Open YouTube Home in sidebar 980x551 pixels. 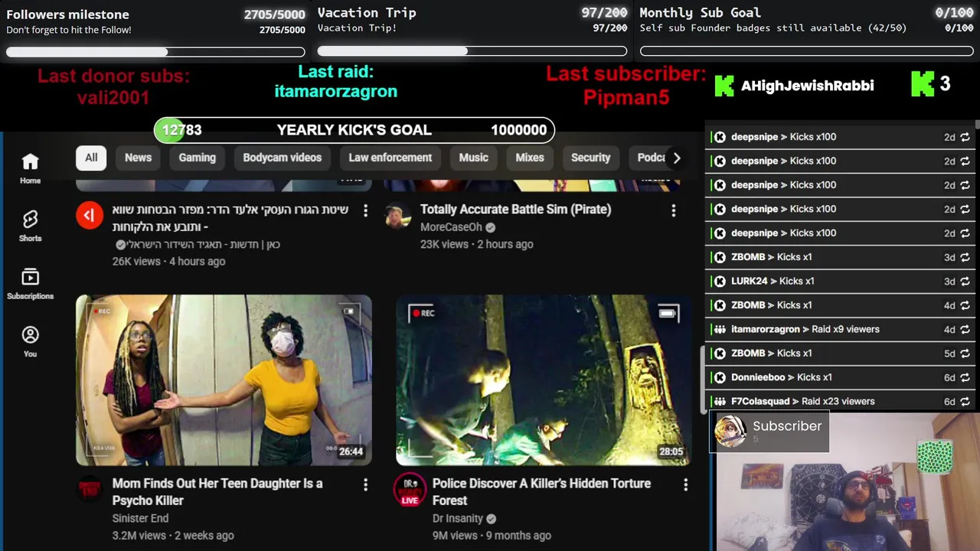(x=30, y=168)
